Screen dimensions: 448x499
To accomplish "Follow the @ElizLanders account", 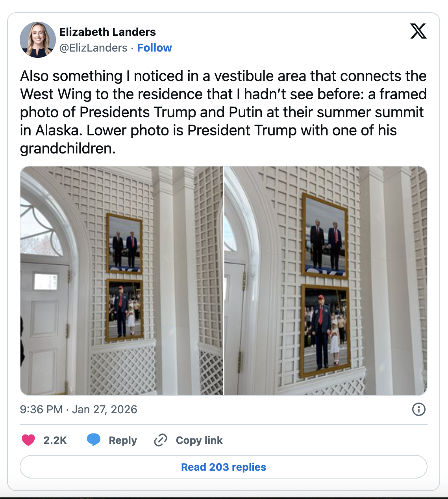I will pyautogui.click(x=154, y=48).
